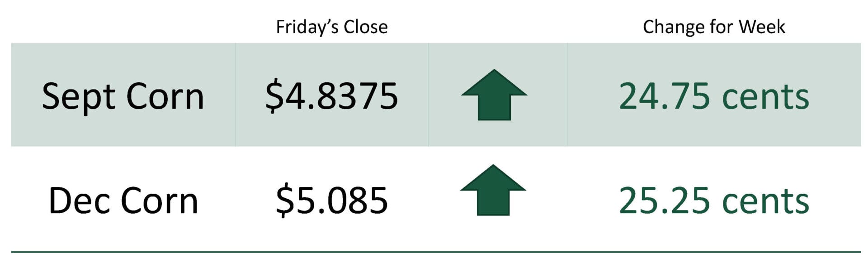Click the word Week in the header

coord(762,27)
